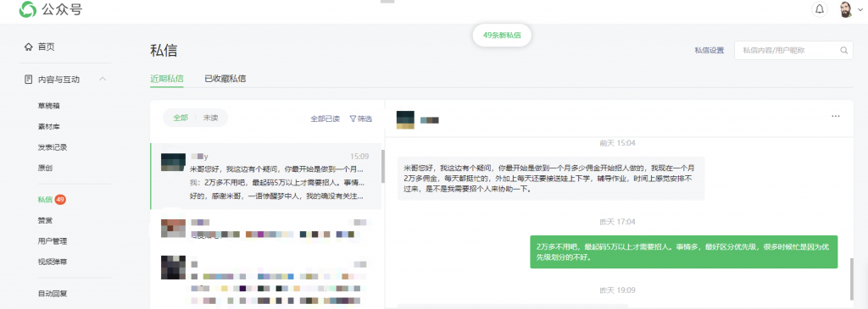The height and width of the screenshot is (309, 868).
Task: Open 赞赏 in the sidebar
Action: click(46, 220)
